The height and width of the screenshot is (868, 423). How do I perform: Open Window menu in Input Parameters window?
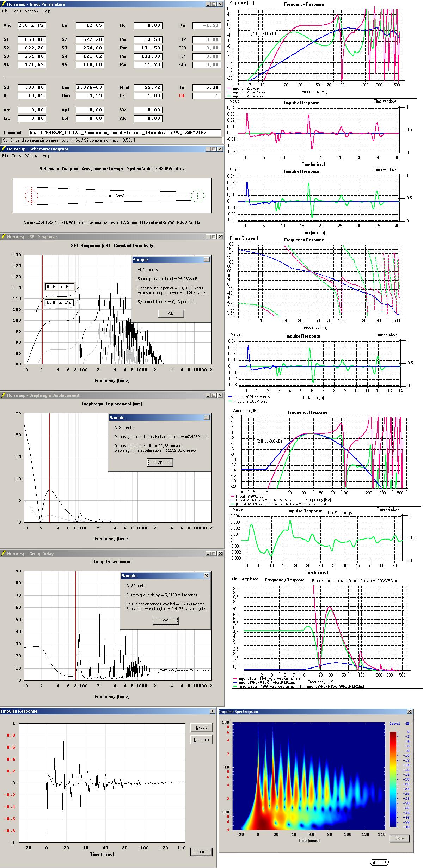[x=32, y=11]
